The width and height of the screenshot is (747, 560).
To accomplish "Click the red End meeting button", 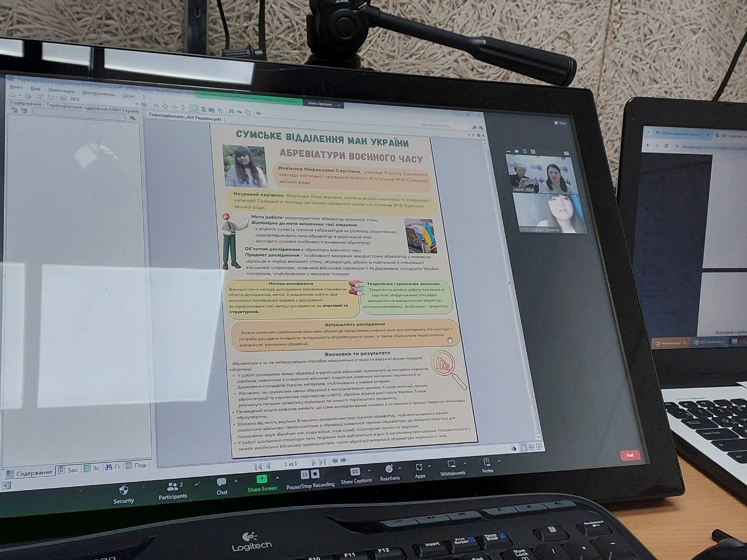I will (x=629, y=455).
